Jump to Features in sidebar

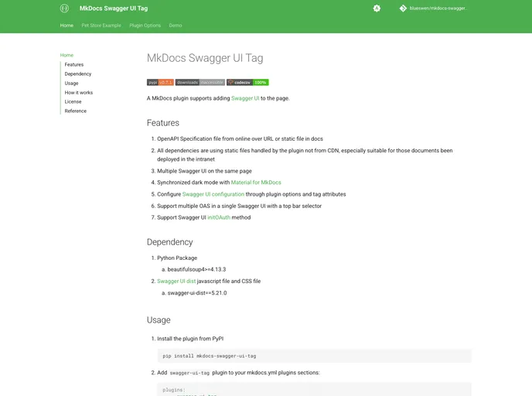tap(74, 64)
